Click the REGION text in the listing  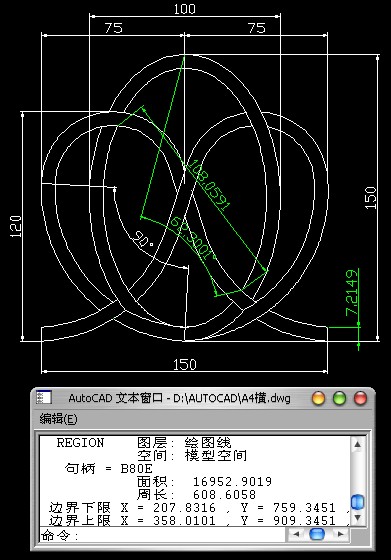[x=80, y=443]
